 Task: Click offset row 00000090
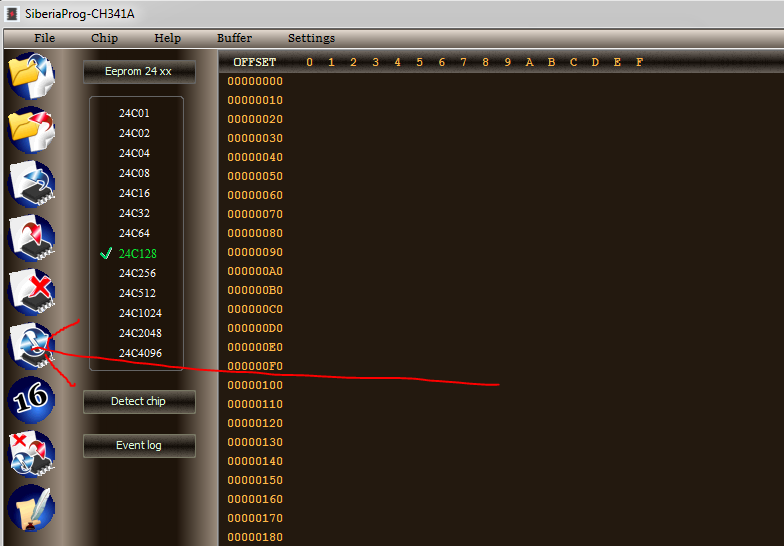255,252
